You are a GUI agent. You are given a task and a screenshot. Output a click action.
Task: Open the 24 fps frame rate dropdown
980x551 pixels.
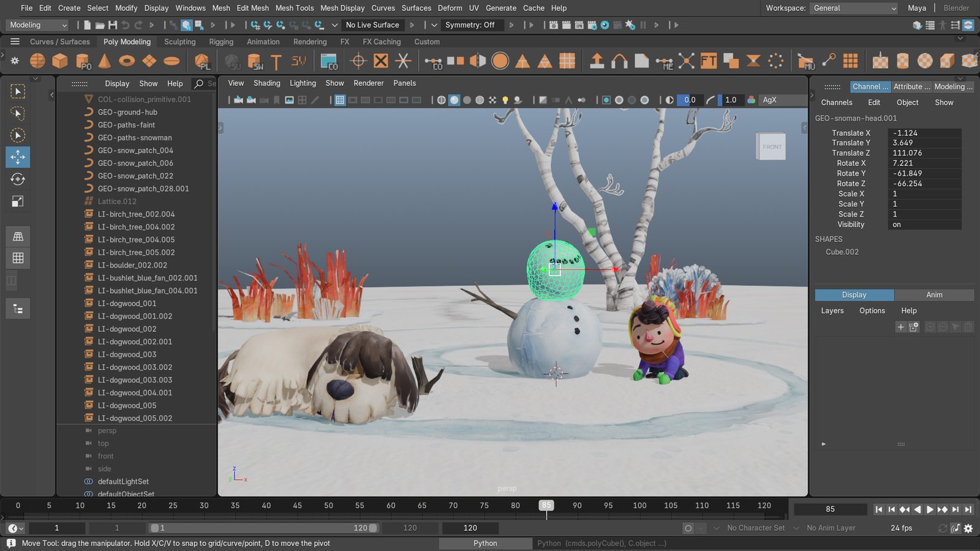coord(901,528)
